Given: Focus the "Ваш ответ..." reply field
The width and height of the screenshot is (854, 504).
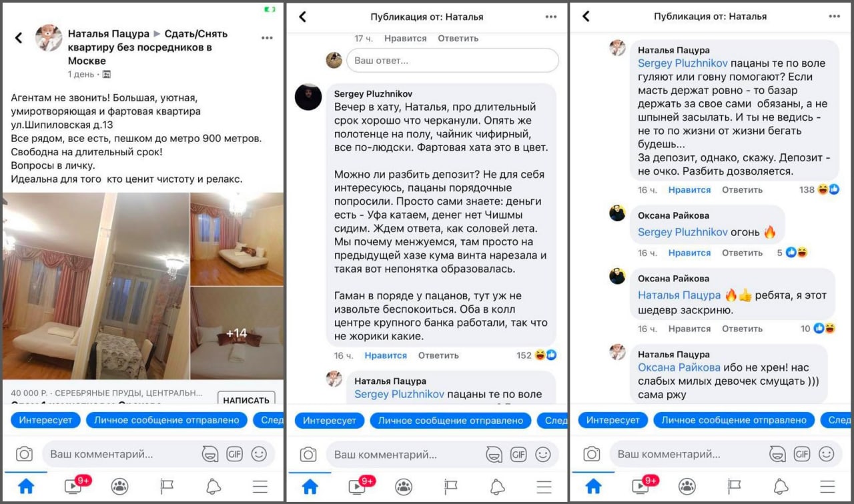Looking at the screenshot, I should (x=452, y=60).
